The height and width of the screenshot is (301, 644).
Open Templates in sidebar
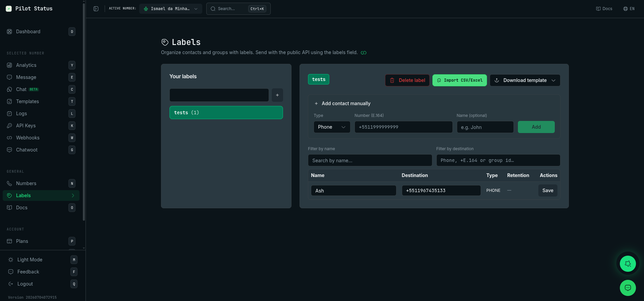click(41, 101)
